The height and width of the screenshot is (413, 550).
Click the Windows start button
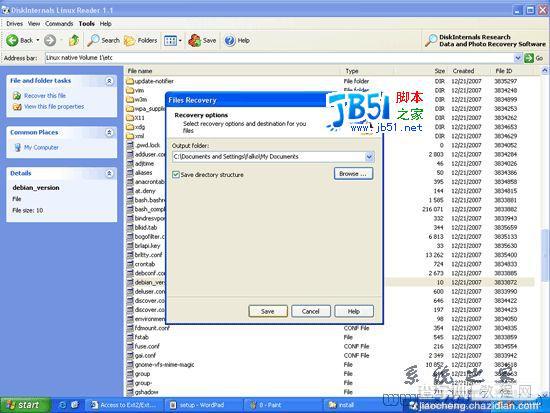tap(25, 405)
